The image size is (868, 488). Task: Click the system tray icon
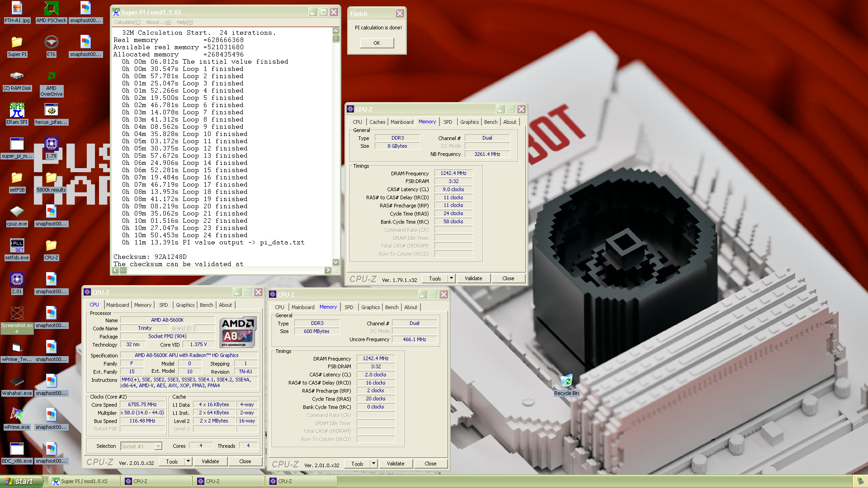point(860,481)
